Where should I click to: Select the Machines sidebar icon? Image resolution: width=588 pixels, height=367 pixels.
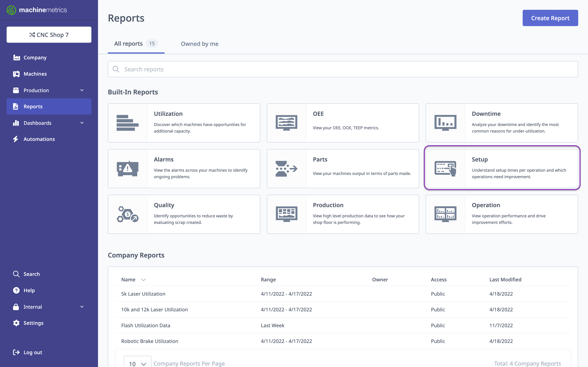click(x=16, y=74)
